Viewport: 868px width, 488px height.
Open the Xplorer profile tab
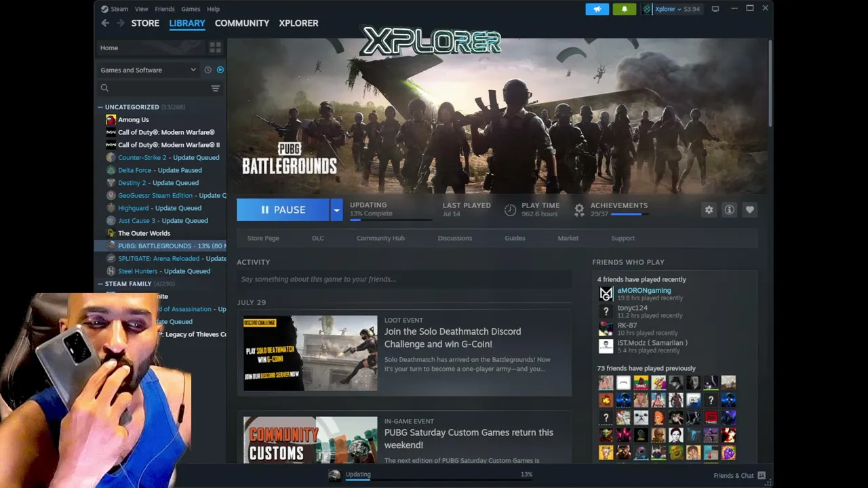[x=298, y=23]
